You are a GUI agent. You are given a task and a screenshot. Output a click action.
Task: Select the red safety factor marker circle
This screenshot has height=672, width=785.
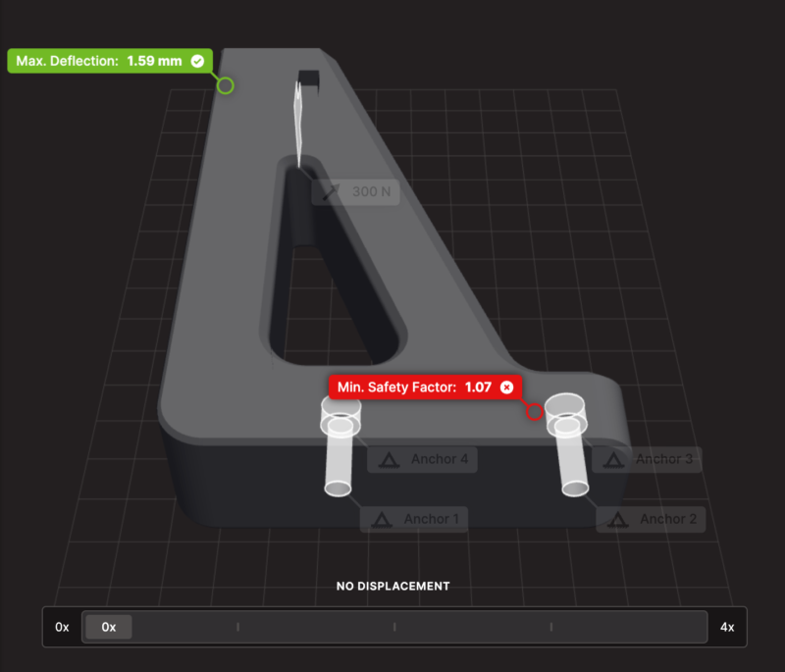(x=534, y=412)
